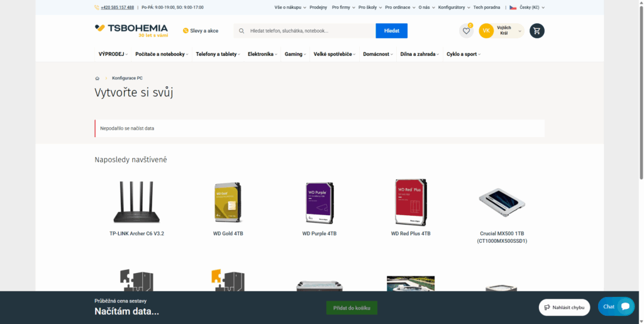644x324 pixels.
Task: Expand the Česky (Kč) language selector
Action: click(x=527, y=8)
